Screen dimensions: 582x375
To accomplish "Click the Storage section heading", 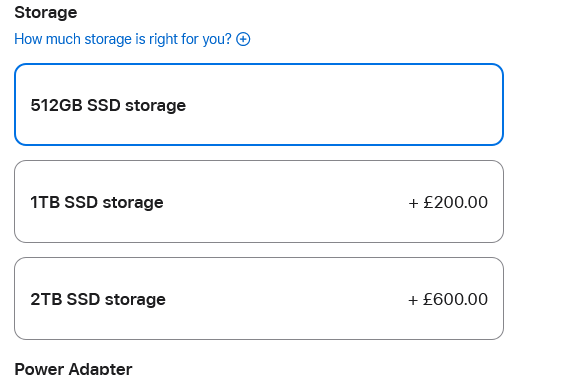I will [x=46, y=13].
